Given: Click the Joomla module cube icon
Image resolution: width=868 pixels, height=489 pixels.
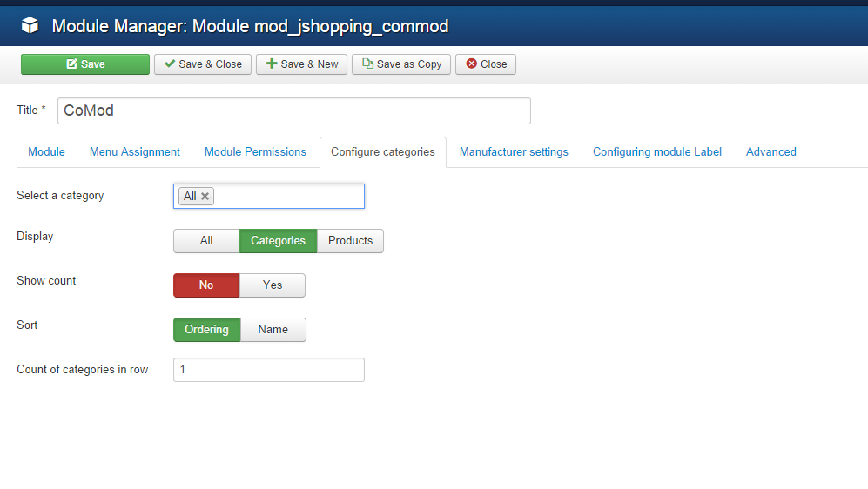Looking at the screenshot, I should [x=30, y=26].
